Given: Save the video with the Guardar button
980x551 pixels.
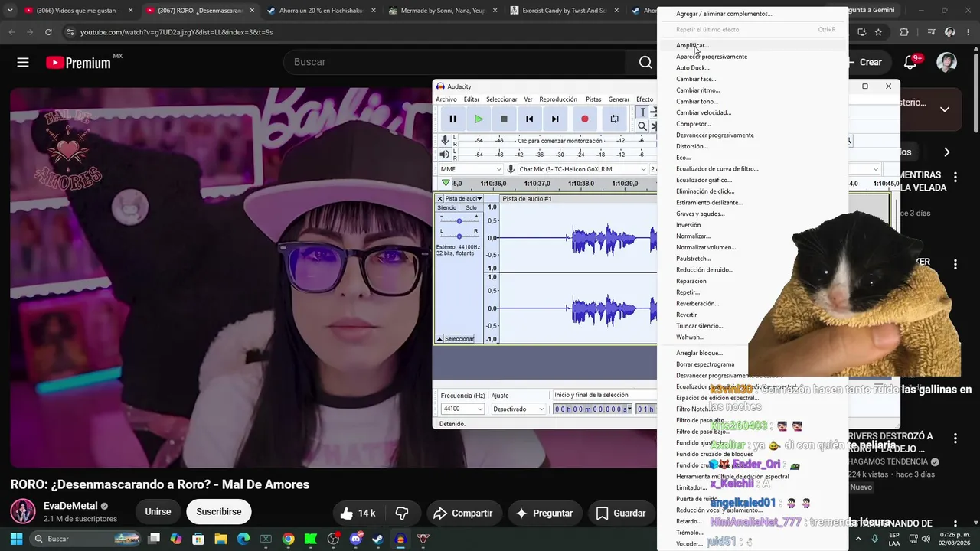Looking at the screenshot, I should (620, 513).
